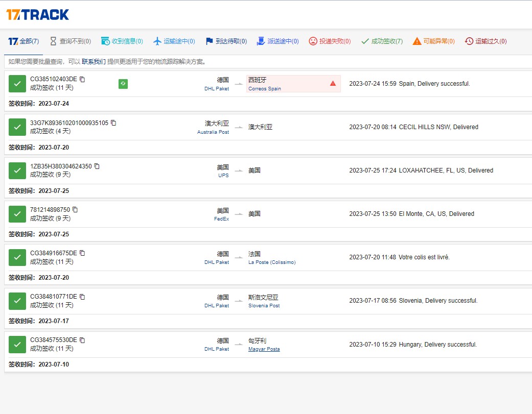Image resolution: width=532 pixels, height=414 pixels.
Task: Copy tracking number CG385102403DE
Action: point(82,79)
